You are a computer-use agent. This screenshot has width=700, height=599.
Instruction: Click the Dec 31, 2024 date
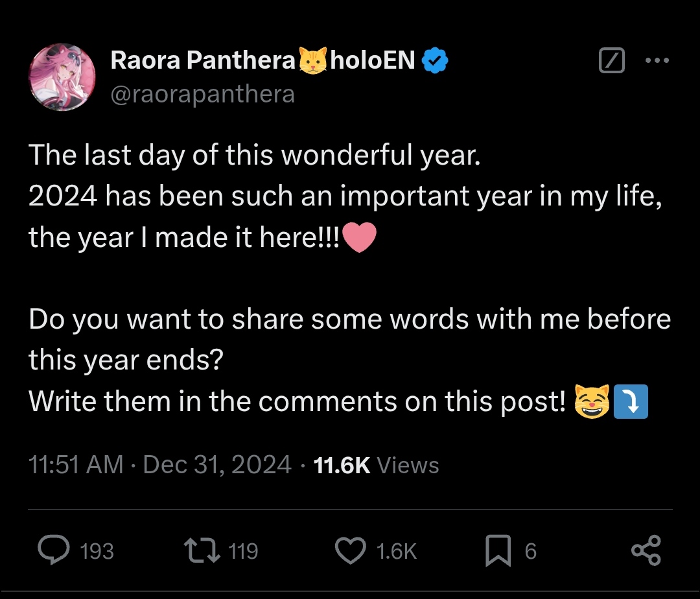click(217, 465)
